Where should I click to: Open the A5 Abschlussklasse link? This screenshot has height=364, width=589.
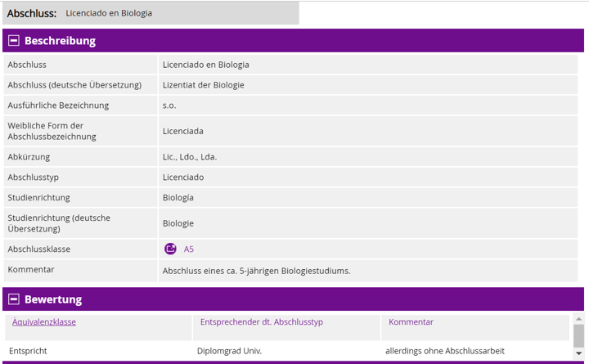(189, 249)
